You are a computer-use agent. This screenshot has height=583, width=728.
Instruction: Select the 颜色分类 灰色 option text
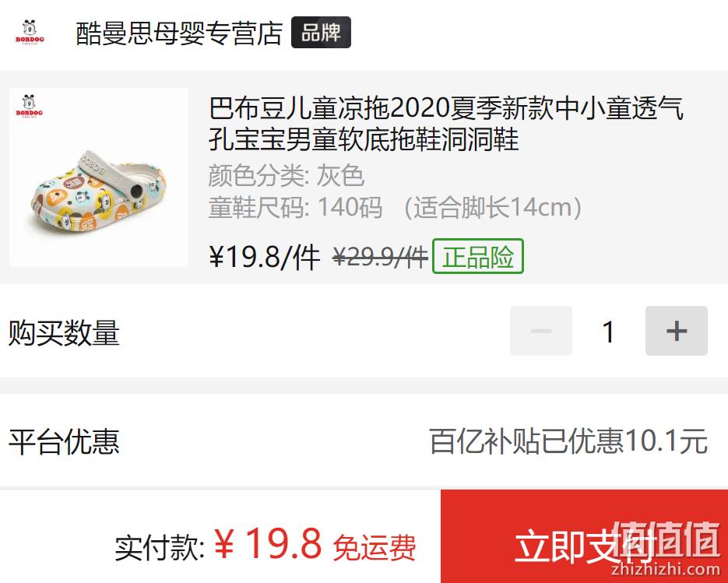pos(286,175)
